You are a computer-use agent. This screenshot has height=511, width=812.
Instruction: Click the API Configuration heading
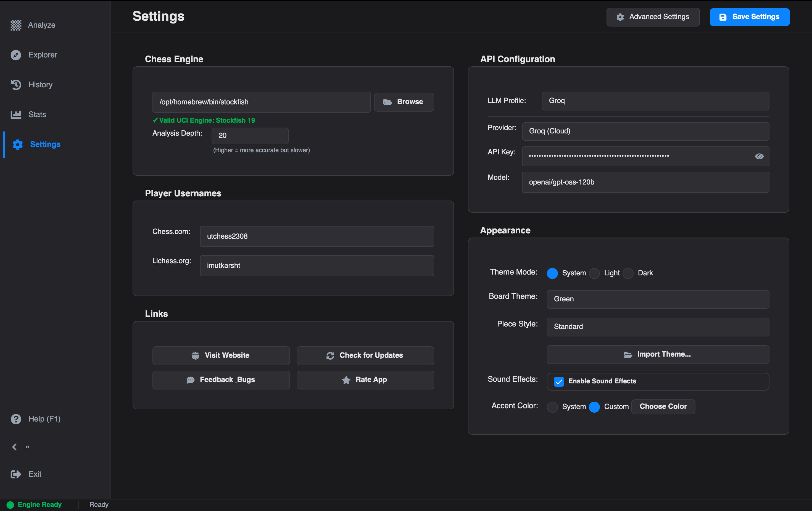518,59
